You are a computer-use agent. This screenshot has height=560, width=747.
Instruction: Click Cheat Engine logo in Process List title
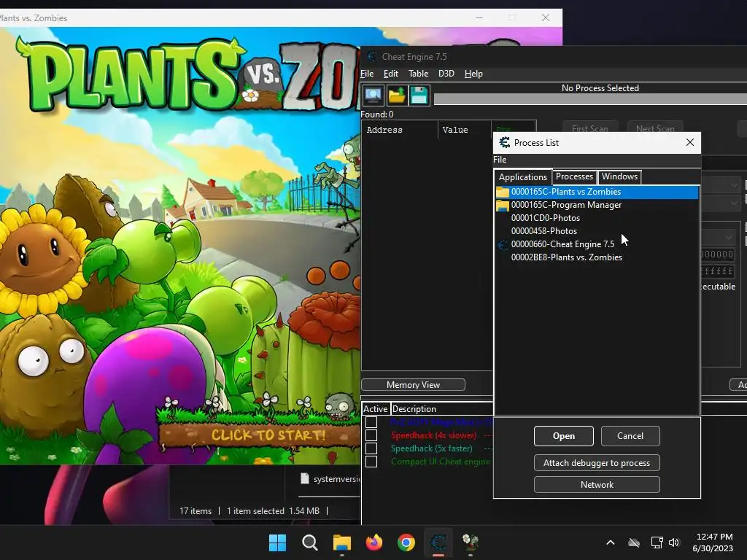point(504,142)
